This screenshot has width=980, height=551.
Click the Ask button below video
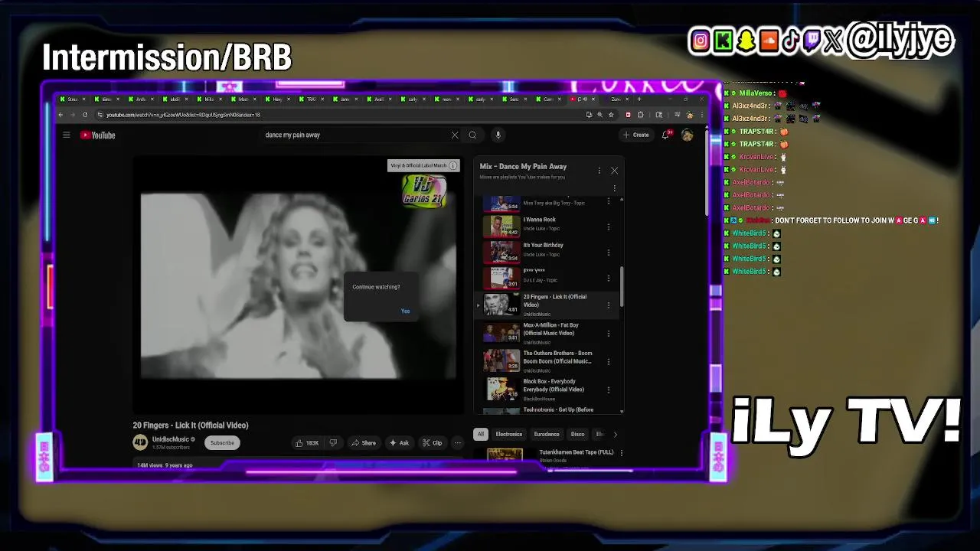pyautogui.click(x=399, y=442)
